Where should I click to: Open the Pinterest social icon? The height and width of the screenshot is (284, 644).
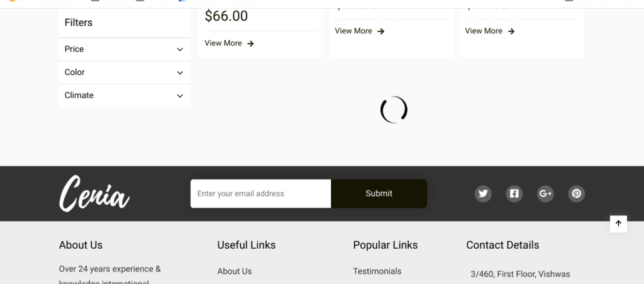point(577,193)
